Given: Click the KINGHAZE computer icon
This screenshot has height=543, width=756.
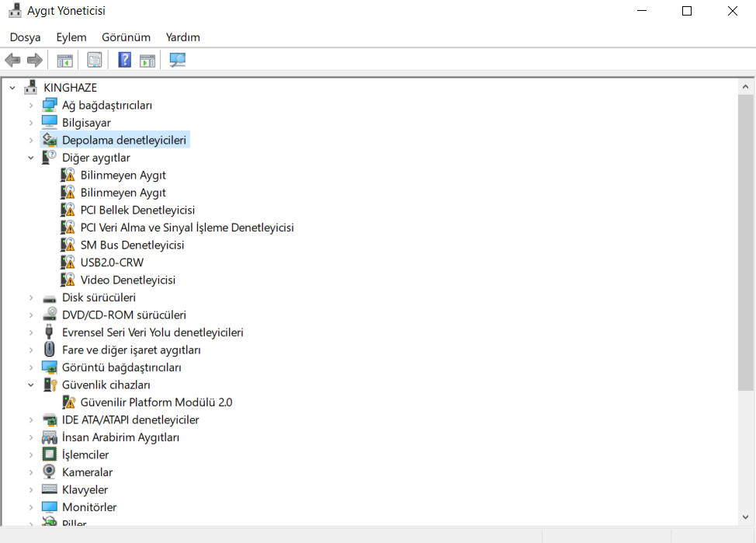Looking at the screenshot, I should [x=31, y=87].
